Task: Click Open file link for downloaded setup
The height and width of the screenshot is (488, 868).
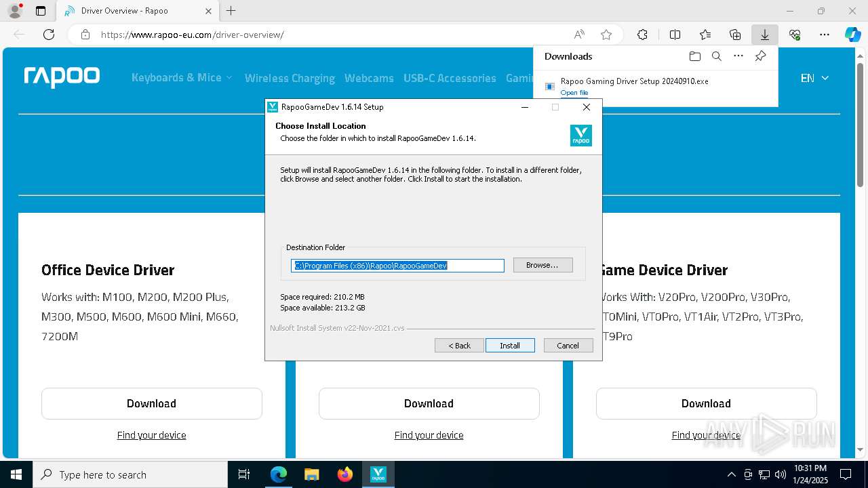Action: coord(574,93)
